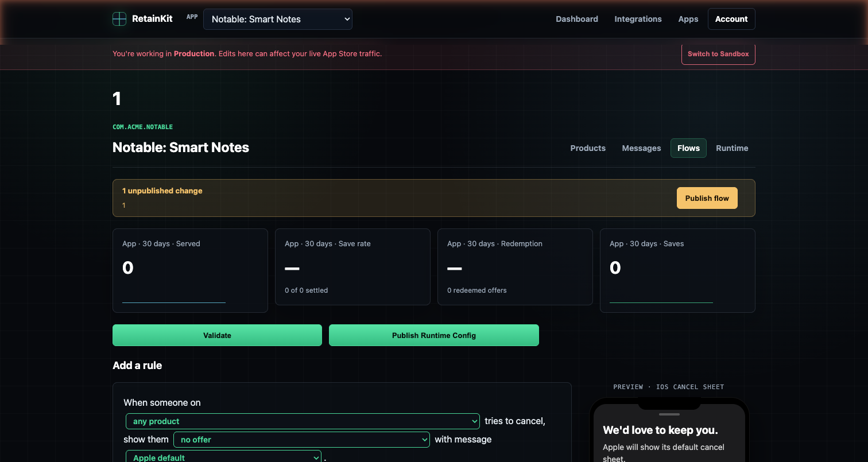The image size is (868, 462).
Task: Switch to Sandbox environment
Action: 718,54
